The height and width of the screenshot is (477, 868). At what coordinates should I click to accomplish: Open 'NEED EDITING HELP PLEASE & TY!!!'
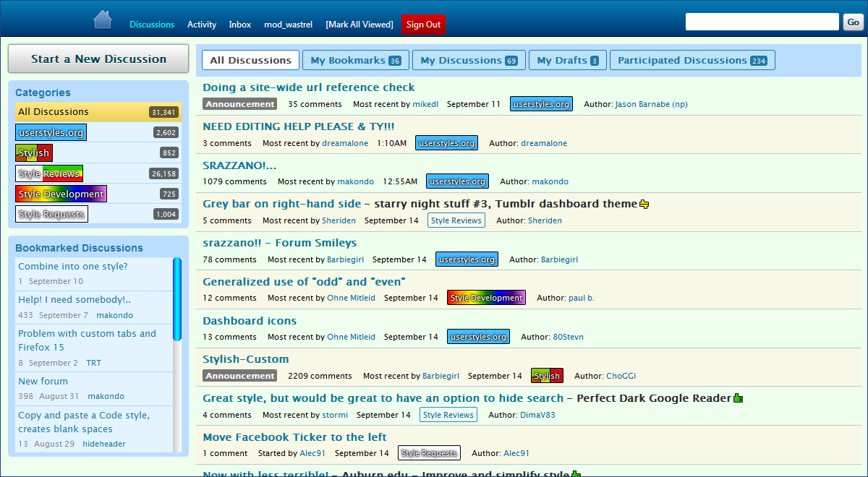[299, 126]
